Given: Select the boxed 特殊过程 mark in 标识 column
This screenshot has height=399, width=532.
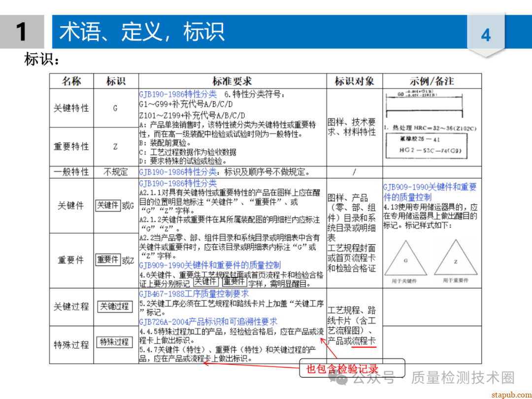Looking at the screenshot, I should (x=114, y=342).
